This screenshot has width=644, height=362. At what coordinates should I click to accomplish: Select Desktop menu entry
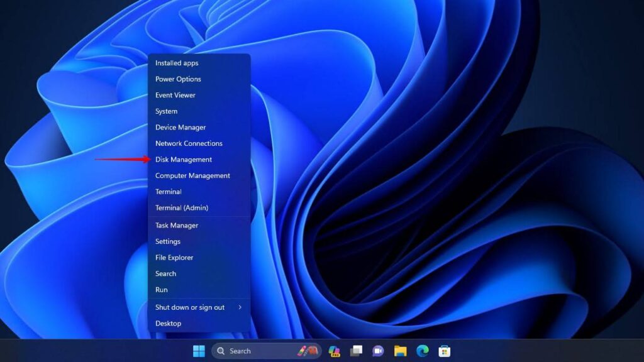coord(199,324)
